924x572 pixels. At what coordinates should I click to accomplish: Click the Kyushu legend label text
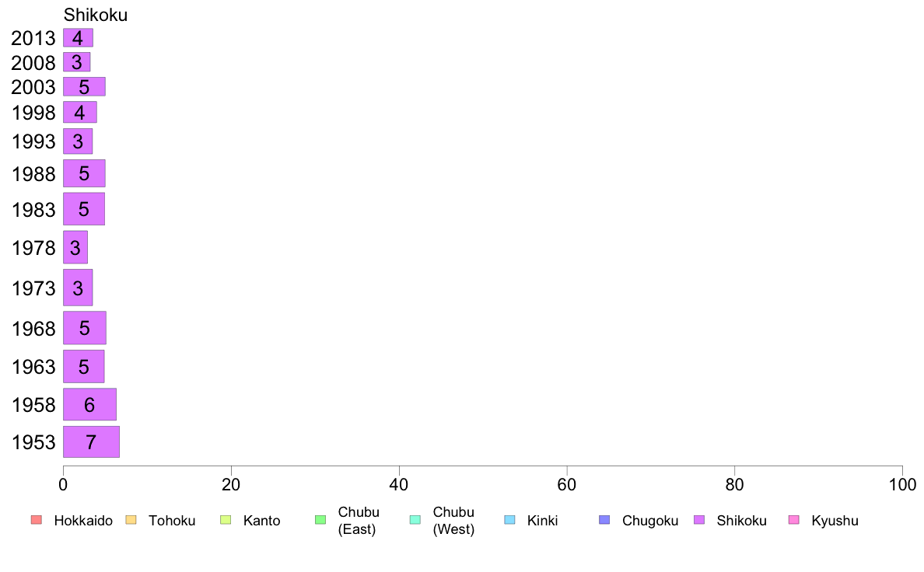click(835, 520)
